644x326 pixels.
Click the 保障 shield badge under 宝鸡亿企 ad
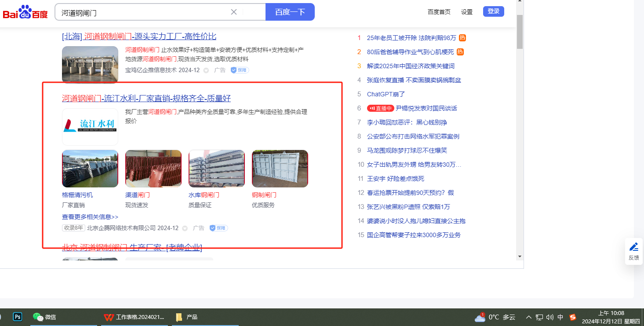tap(240, 70)
